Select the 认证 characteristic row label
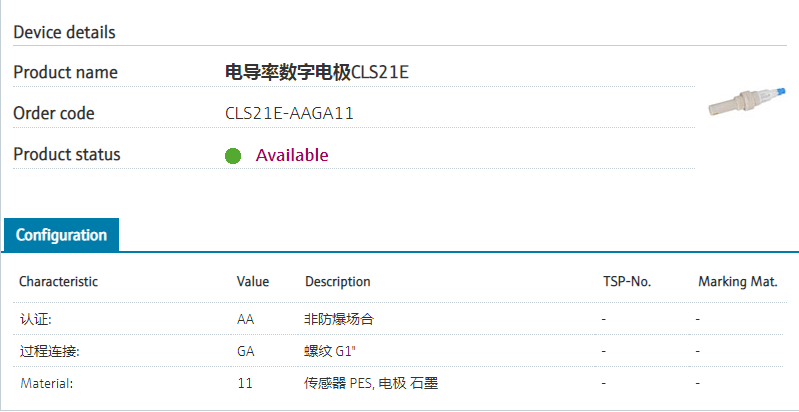Screen dimensions: 799x412 tap(35, 319)
